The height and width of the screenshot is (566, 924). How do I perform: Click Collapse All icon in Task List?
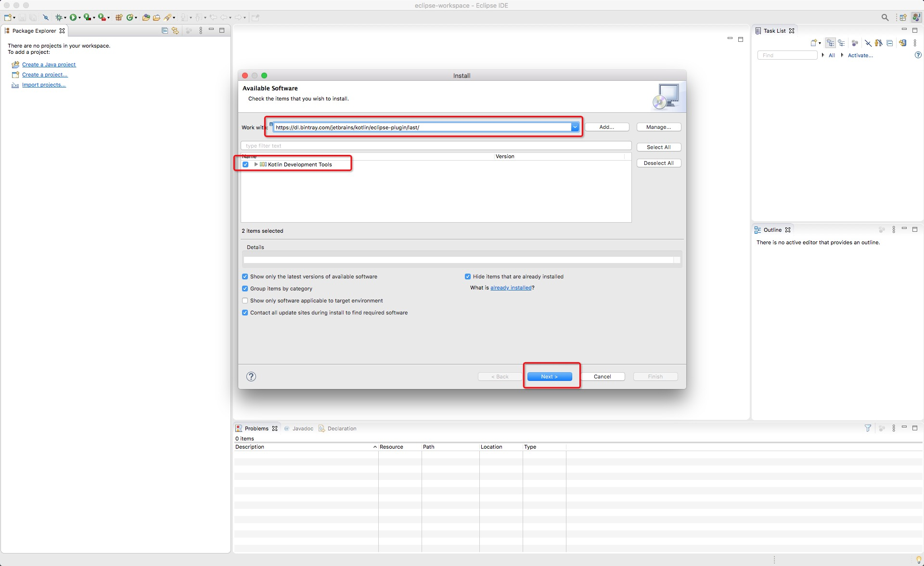coord(890,43)
